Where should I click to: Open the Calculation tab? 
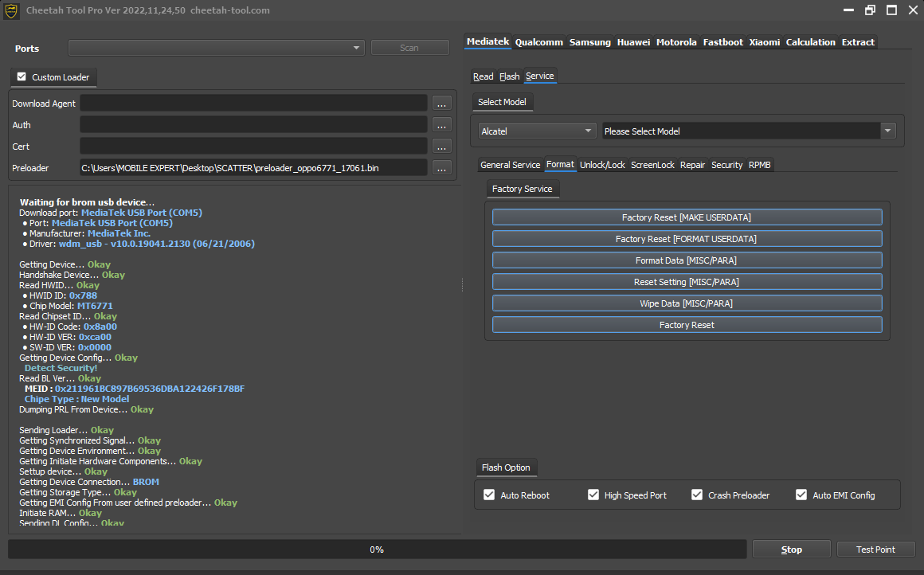810,42
